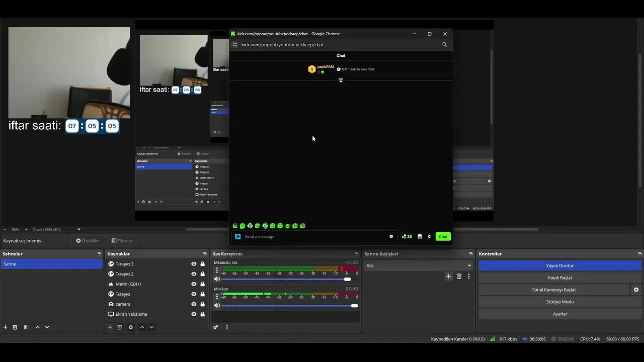The height and width of the screenshot is (362, 644).
Task: Hide Metin (GDI+) source with eye
Action: coord(194,284)
